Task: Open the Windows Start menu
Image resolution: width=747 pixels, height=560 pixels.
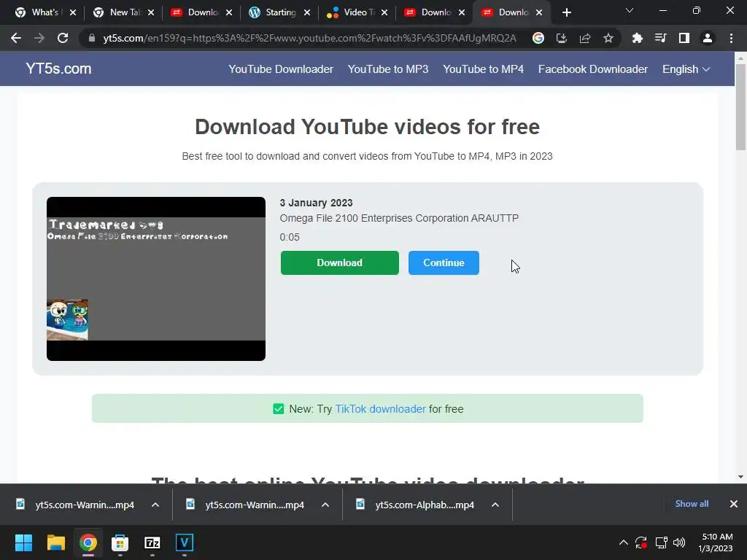Action: point(23,542)
